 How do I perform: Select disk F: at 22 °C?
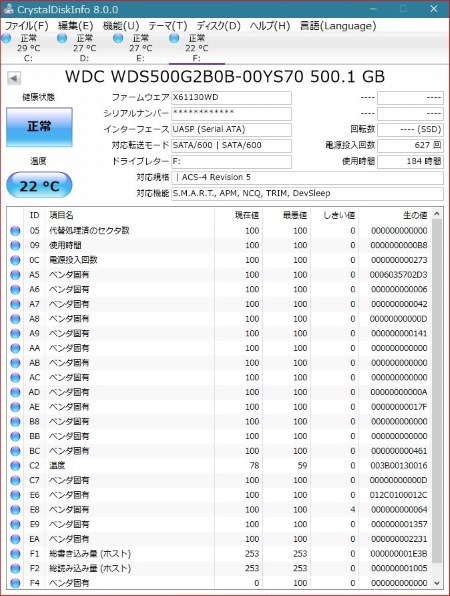196,48
